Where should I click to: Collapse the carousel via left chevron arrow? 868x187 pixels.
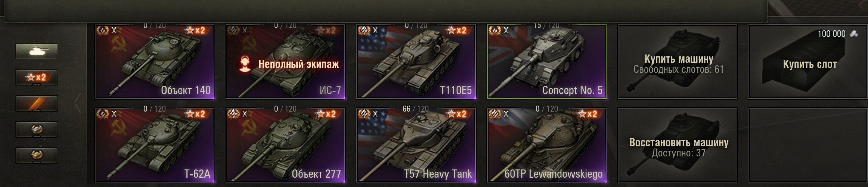(78, 103)
